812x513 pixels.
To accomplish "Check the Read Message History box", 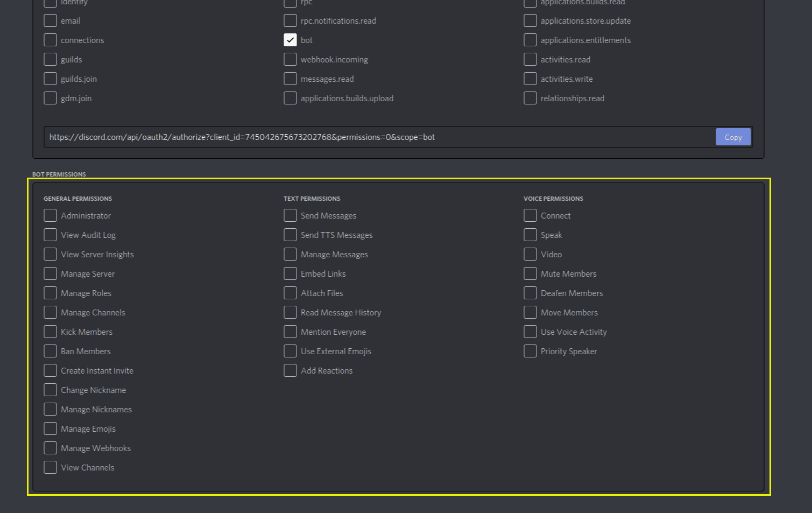I will (x=291, y=313).
